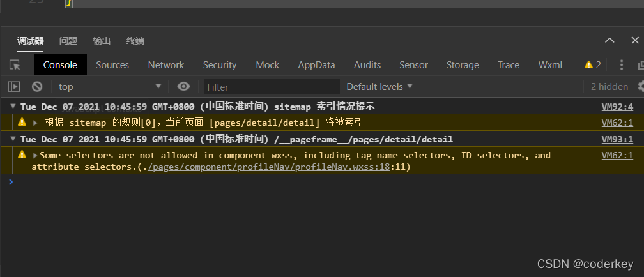Click the /__pageframe__/pages/detail/detail header text

pos(364,139)
